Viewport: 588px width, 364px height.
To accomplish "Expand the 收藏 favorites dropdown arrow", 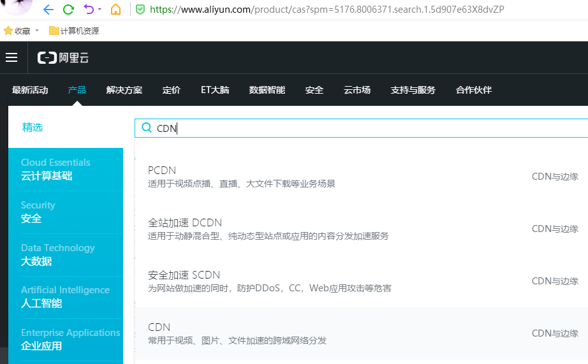I will pos(37,31).
